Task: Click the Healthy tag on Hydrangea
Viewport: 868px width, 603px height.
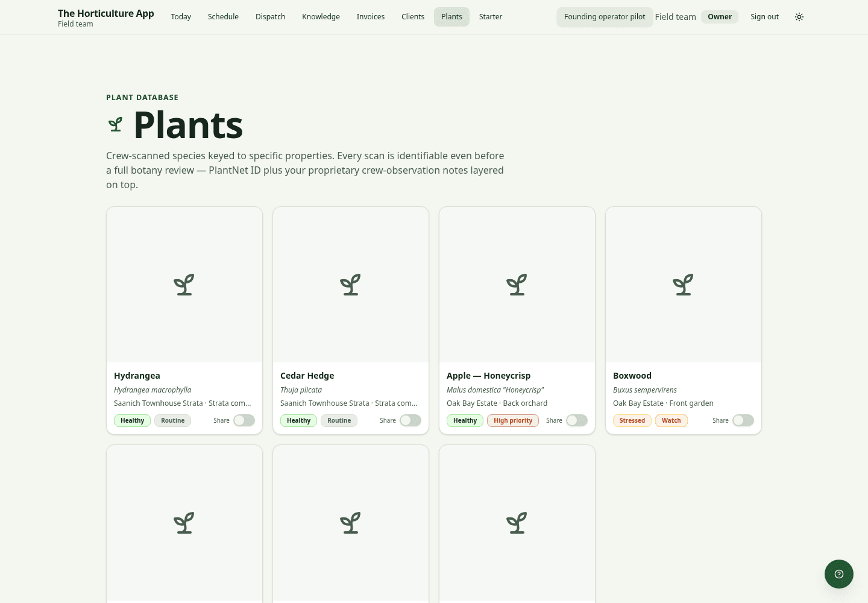Action: click(132, 420)
